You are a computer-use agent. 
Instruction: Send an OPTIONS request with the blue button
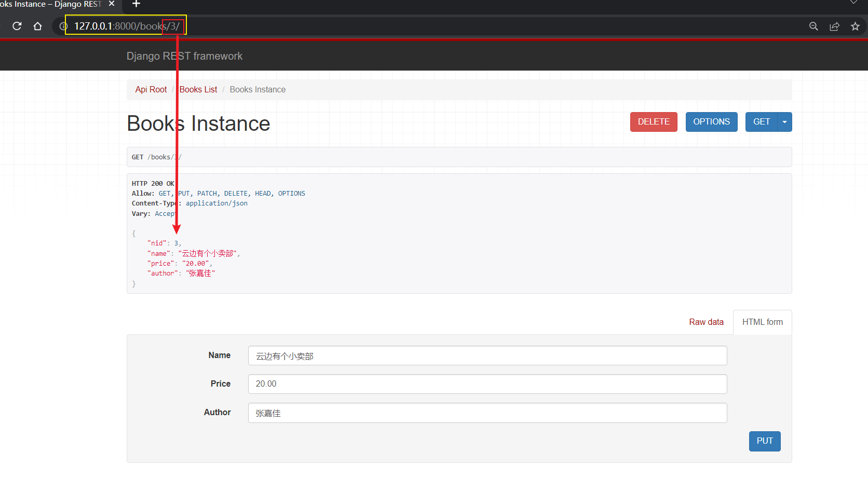pyautogui.click(x=711, y=122)
